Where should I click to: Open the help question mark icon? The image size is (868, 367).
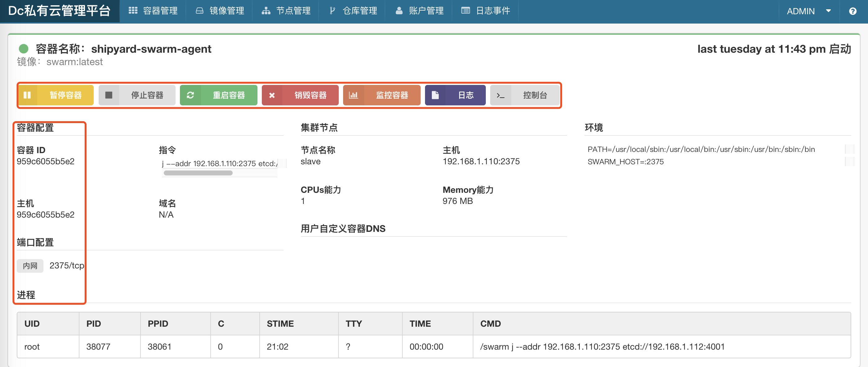(x=852, y=11)
